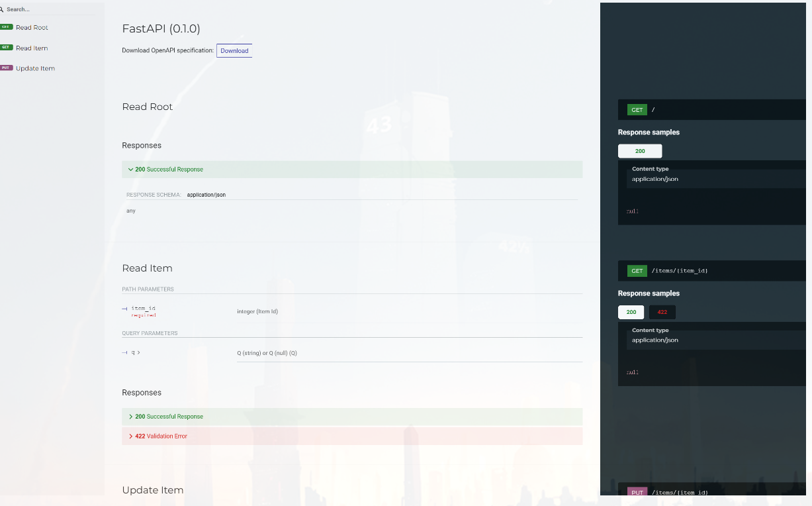
Task: Click the Search field in the sidebar
Action: (x=50, y=9)
